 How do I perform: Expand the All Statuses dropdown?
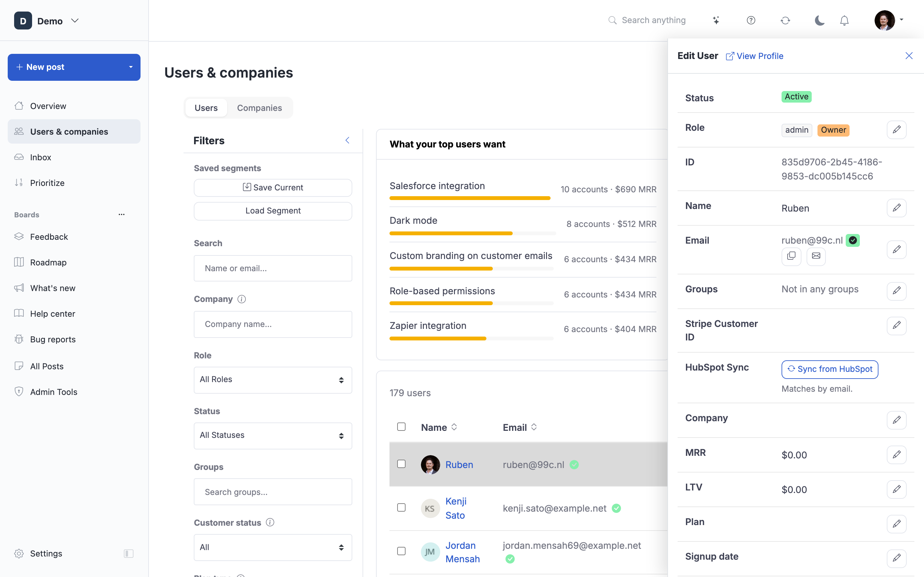pos(273,435)
